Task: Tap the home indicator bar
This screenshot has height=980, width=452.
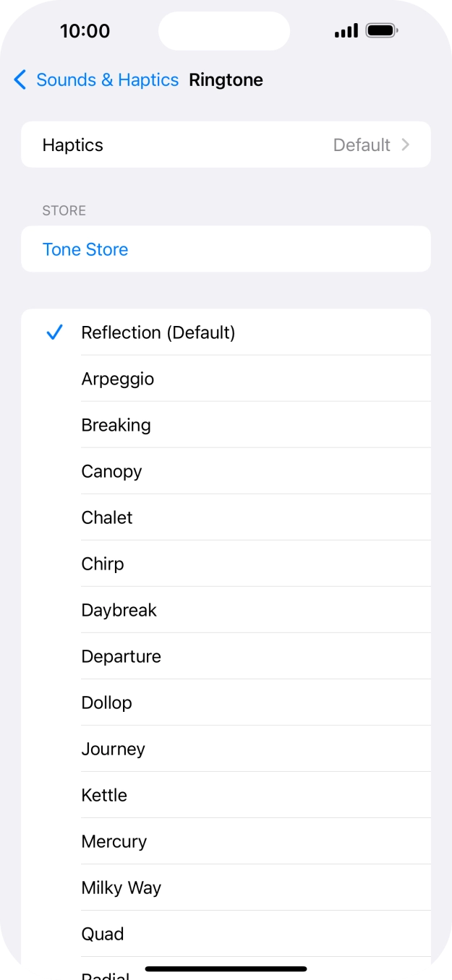Action: pyautogui.click(x=226, y=968)
